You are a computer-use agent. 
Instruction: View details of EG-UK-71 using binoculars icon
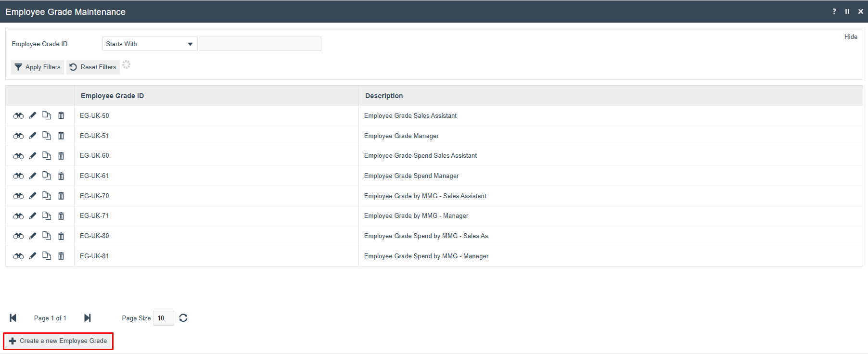pos(18,216)
